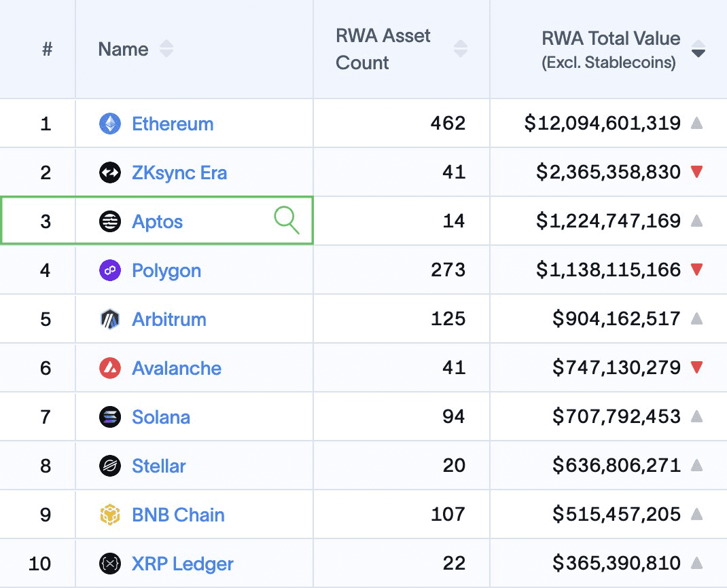Sort by RWA Total Value arrows

(x=698, y=49)
